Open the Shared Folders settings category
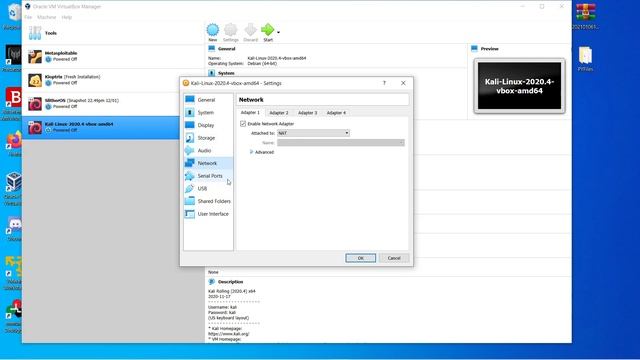640x360 pixels. [x=208, y=201]
